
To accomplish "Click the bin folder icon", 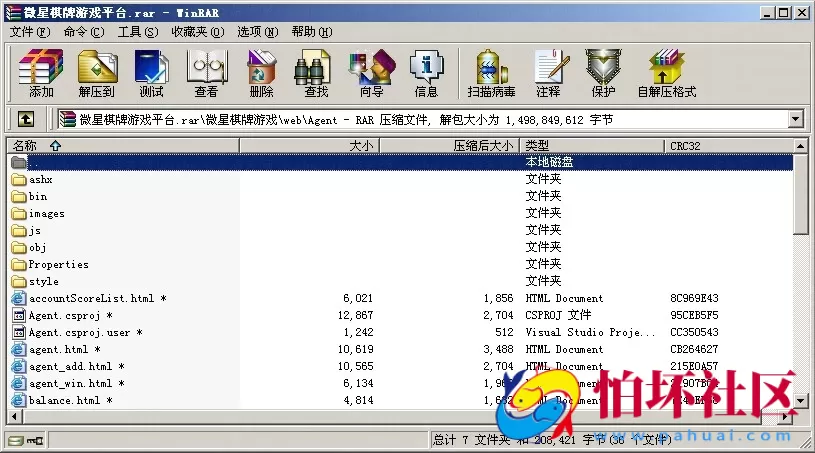I will coord(19,197).
